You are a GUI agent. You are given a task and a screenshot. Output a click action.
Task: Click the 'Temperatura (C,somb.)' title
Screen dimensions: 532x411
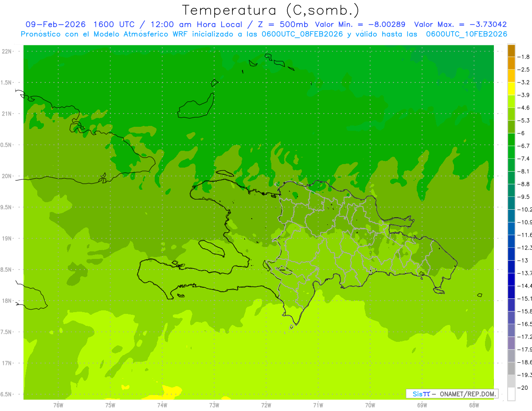click(271, 10)
